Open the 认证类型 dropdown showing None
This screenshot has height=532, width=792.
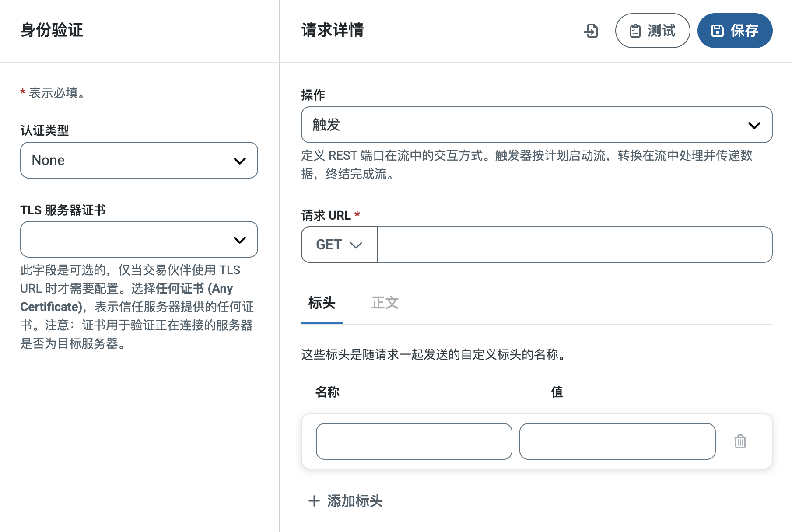pyautogui.click(x=131, y=160)
